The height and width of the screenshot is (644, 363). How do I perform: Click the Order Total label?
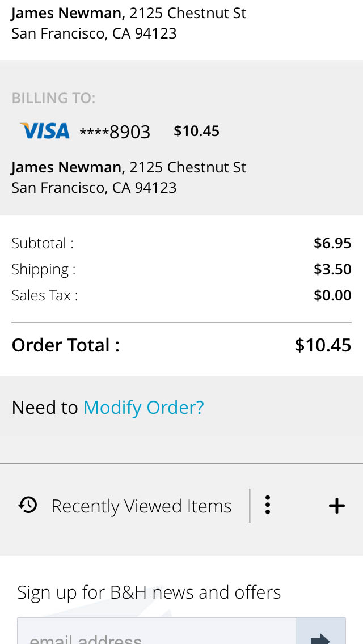click(66, 345)
